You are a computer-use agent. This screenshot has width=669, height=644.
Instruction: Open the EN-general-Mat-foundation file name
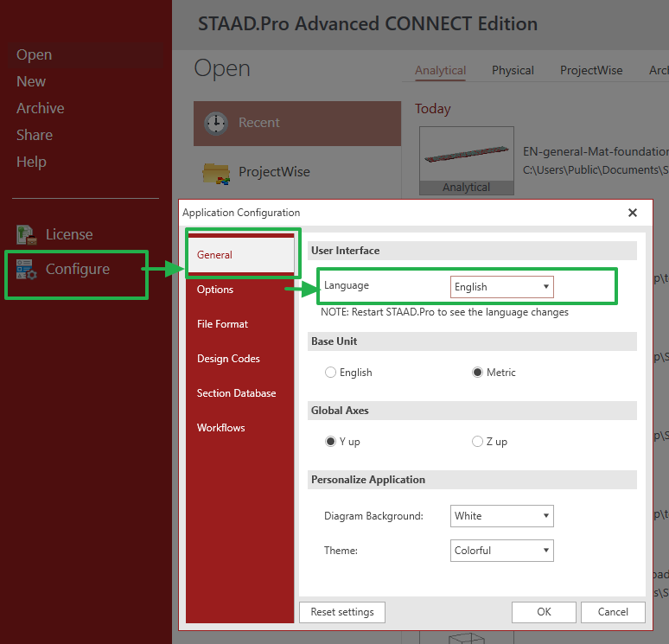pos(596,151)
